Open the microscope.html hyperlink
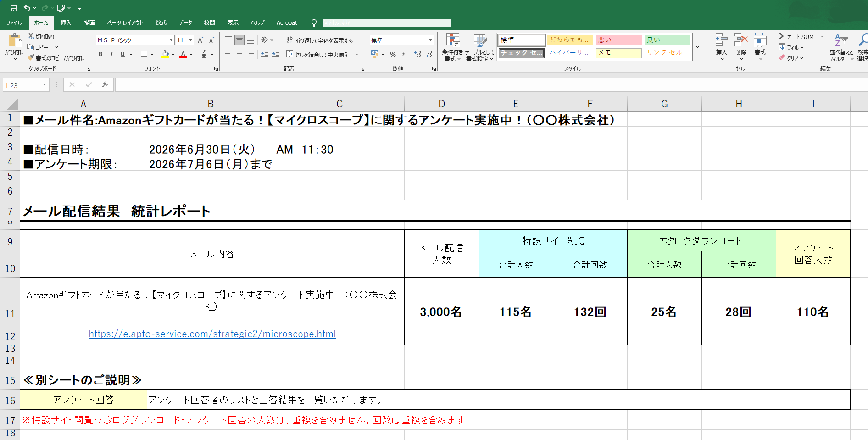 (x=212, y=334)
